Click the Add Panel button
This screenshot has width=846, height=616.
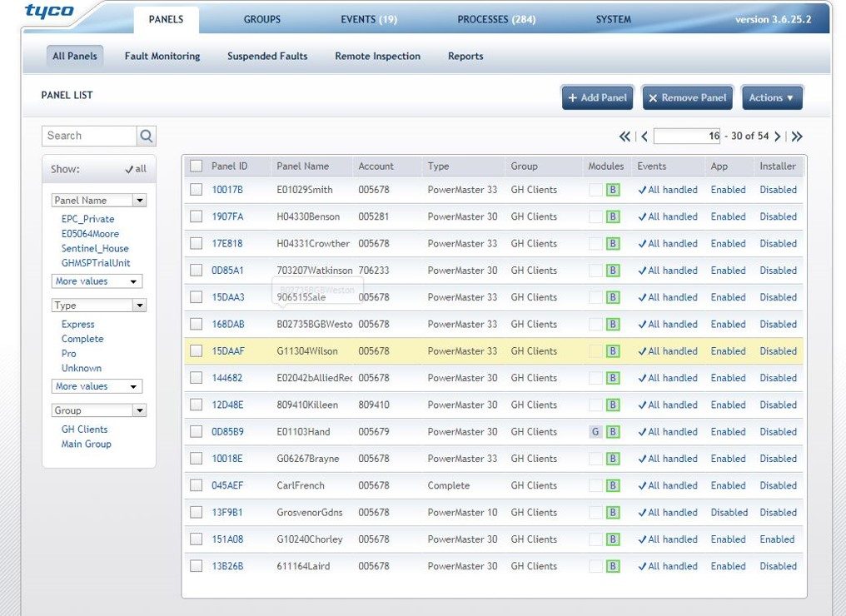(x=597, y=97)
